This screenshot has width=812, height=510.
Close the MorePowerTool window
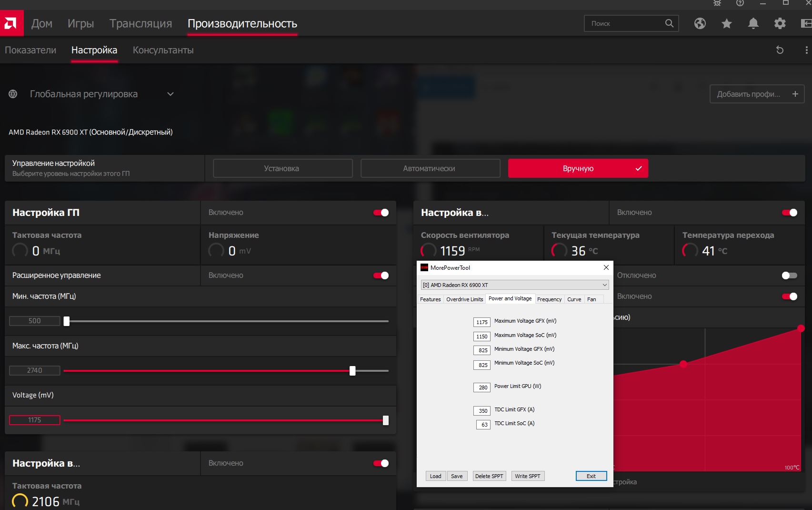(x=606, y=267)
